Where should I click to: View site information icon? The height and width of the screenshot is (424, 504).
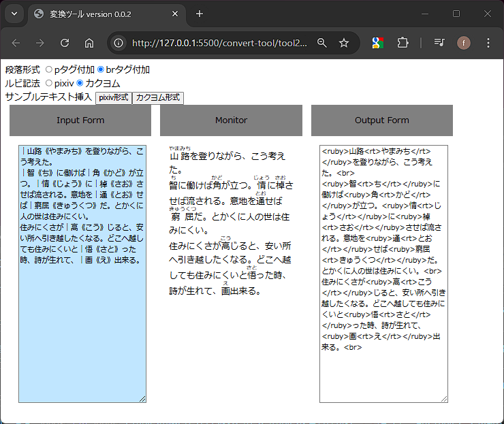(x=119, y=43)
